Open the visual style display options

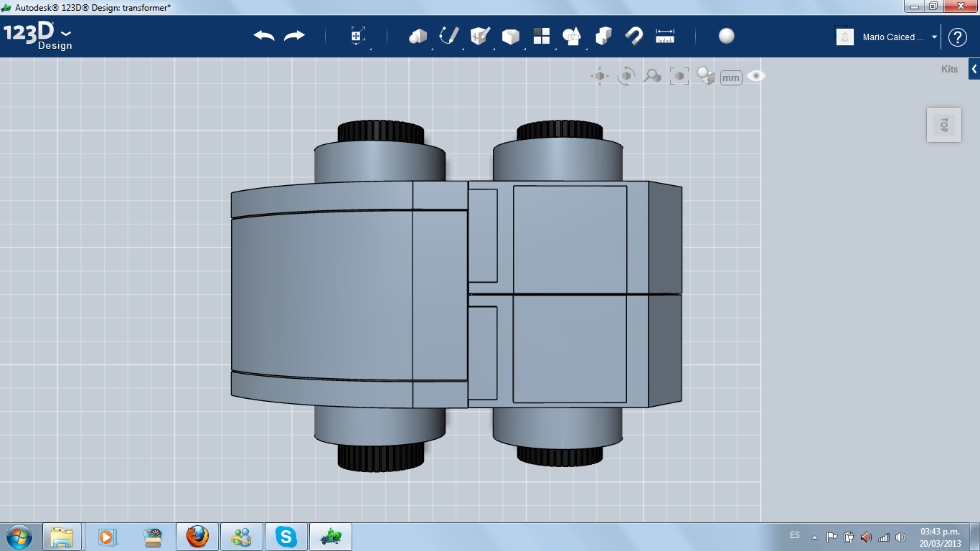click(x=706, y=76)
